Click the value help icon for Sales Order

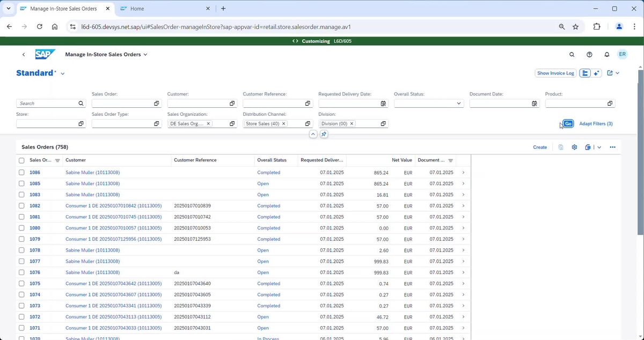tap(156, 103)
